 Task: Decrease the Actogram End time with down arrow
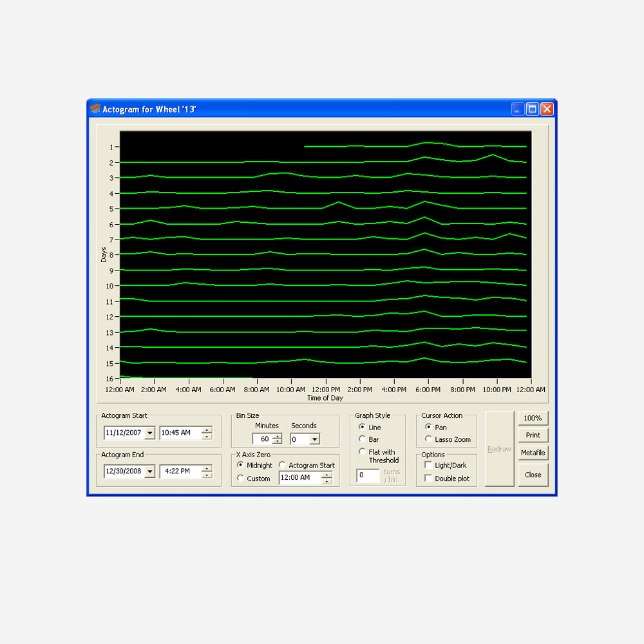[x=207, y=475]
